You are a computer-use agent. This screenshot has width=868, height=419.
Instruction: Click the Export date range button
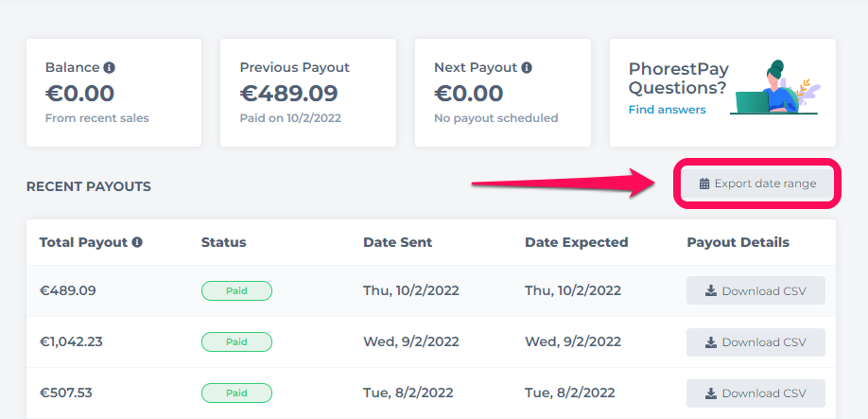[x=756, y=183]
